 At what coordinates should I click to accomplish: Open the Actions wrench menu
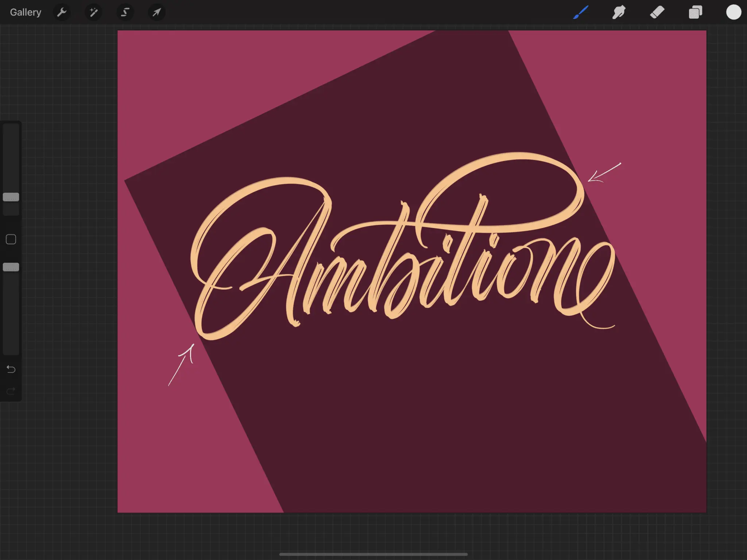pyautogui.click(x=62, y=12)
